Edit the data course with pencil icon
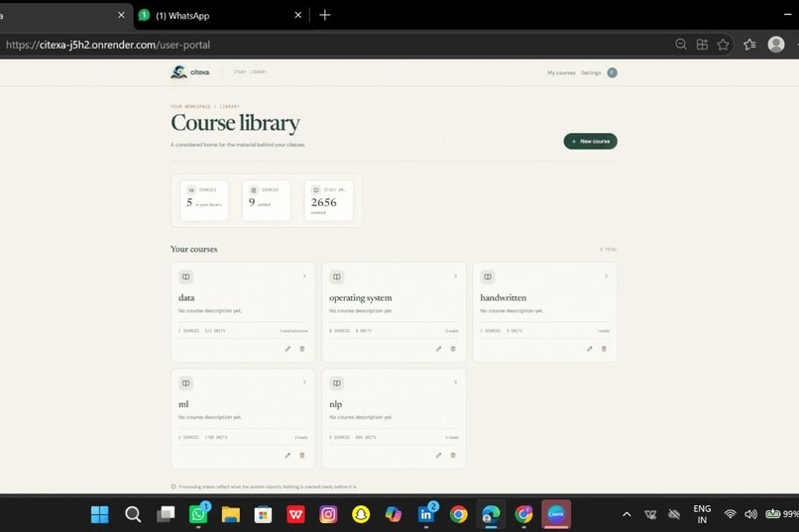This screenshot has height=532, width=799. tap(287, 349)
